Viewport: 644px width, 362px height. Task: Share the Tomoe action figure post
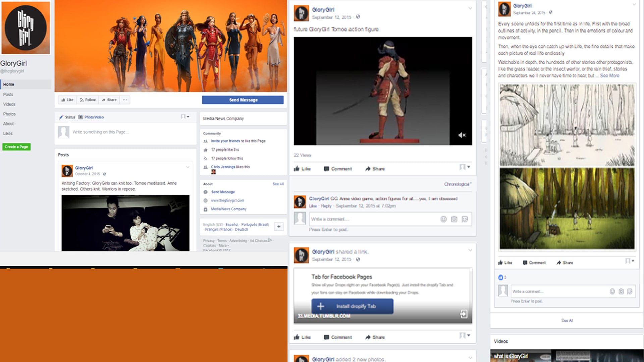375,169
